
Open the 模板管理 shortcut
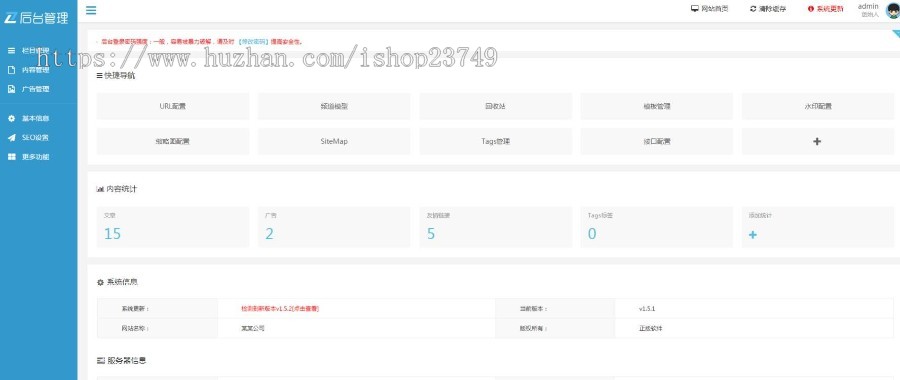coord(657,106)
